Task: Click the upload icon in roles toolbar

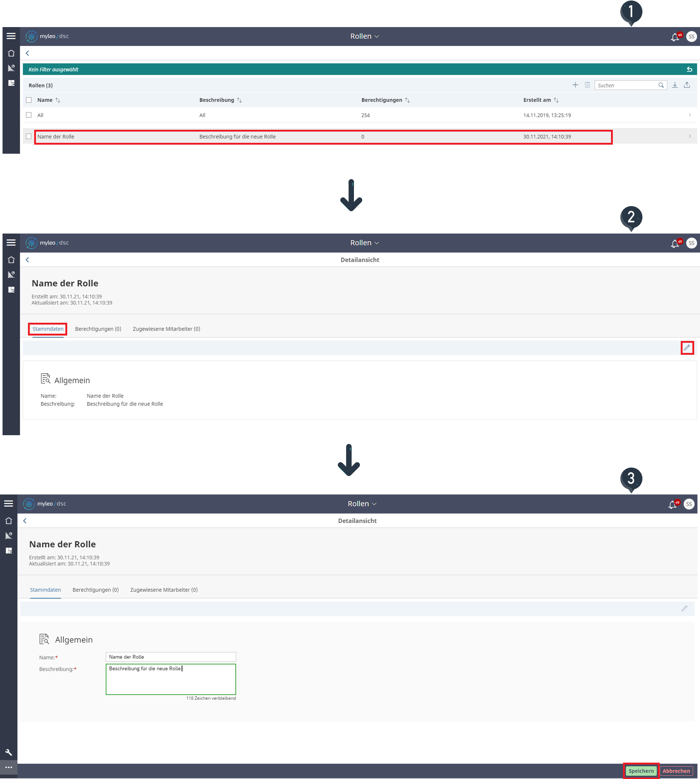Action: pyautogui.click(x=687, y=85)
